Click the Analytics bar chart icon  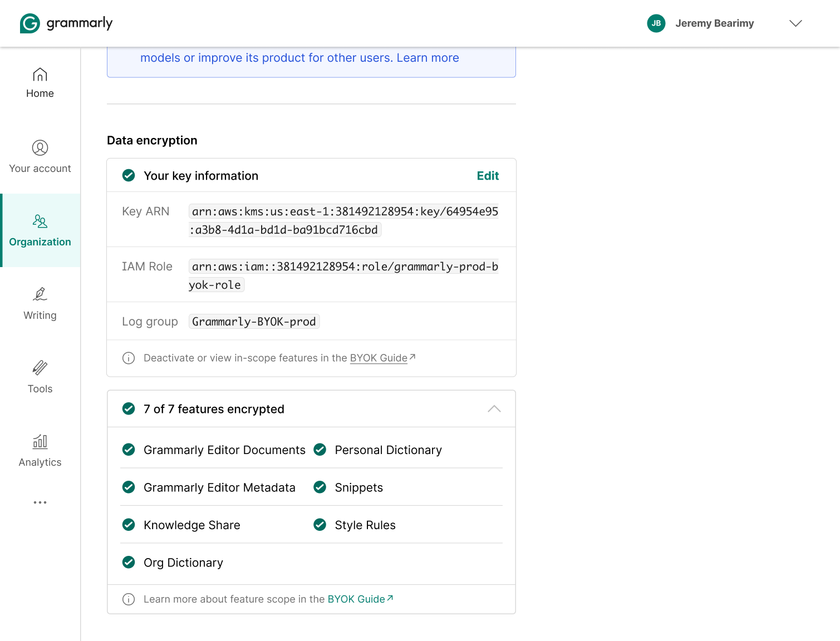click(x=40, y=442)
